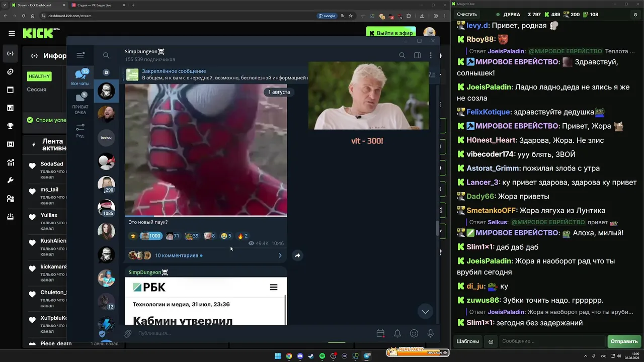Screen dimensions: 644x362
Task: Open the scheduled messages calendar icon
Action: click(380, 333)
